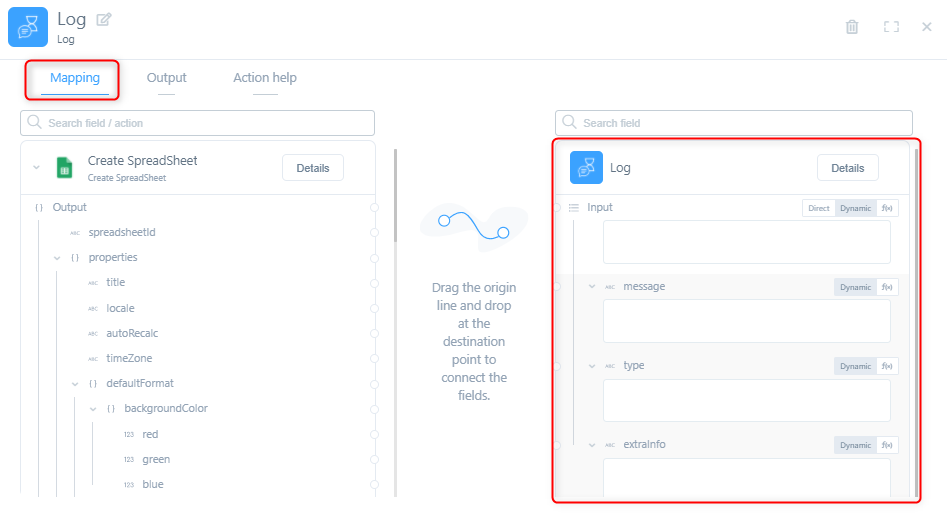Click Details button for Create SpreadSheet

(x=312, y=168)
